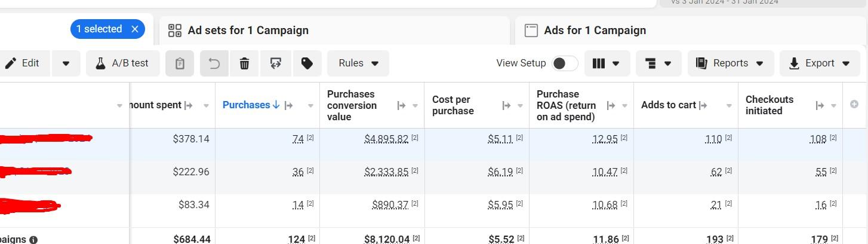Open Purchase ROAS column options arrow

(x=625, y=106)
